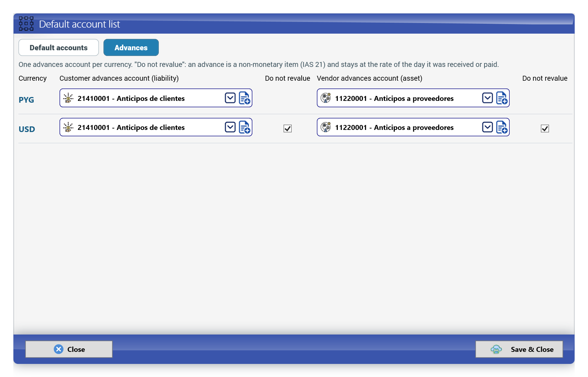Click the Customer advances account (liability) header
The height and width of the screenshot is (377, 588).
pos(119,78)
